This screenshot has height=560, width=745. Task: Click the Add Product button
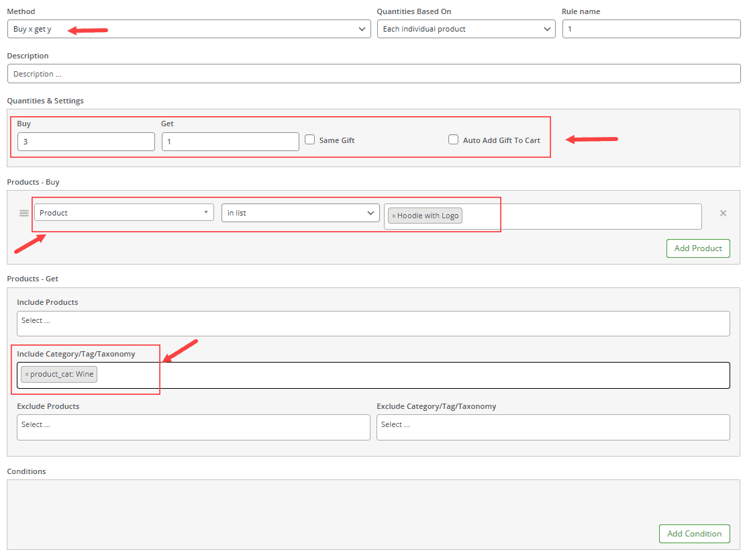pyautogui.click(x=697, y=248)
